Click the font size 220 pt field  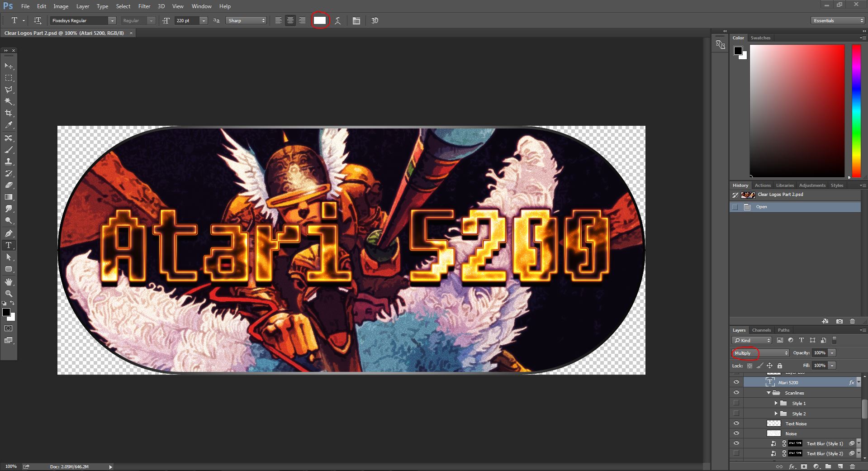tap(187, 21)
